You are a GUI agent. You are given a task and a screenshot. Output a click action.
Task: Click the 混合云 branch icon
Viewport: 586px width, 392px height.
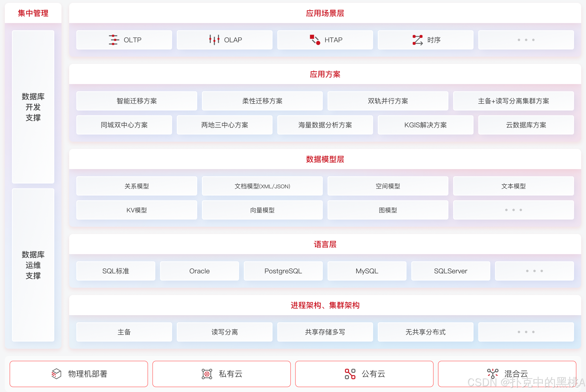click(493, 374)
